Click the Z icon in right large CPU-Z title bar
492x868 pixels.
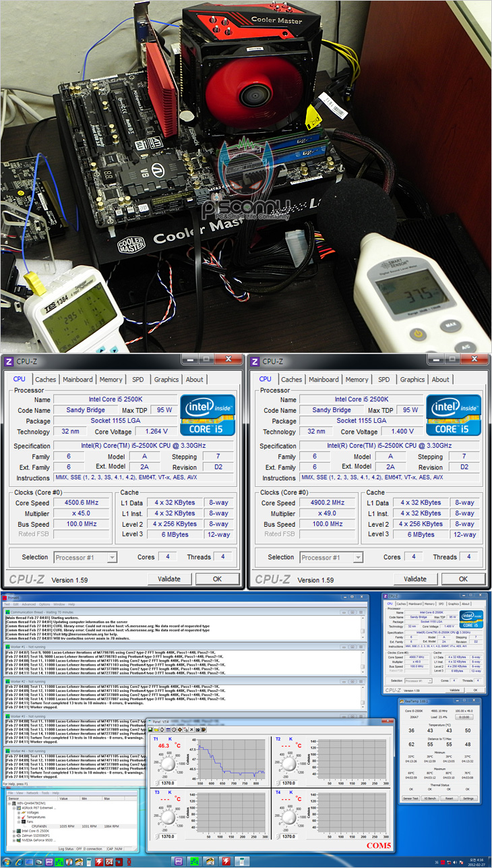pos(255,361)
